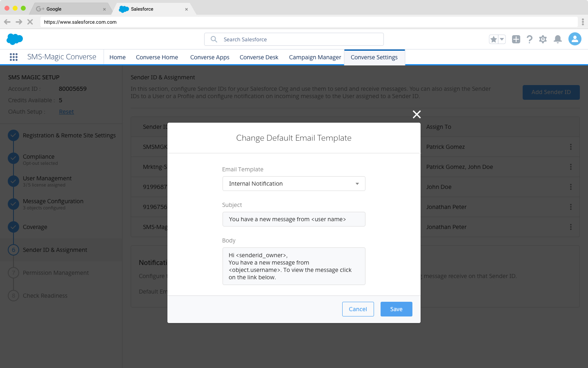Open row menu for John Doe
Image resolution: width=588 pixels, height=368 pixels.
570,187
